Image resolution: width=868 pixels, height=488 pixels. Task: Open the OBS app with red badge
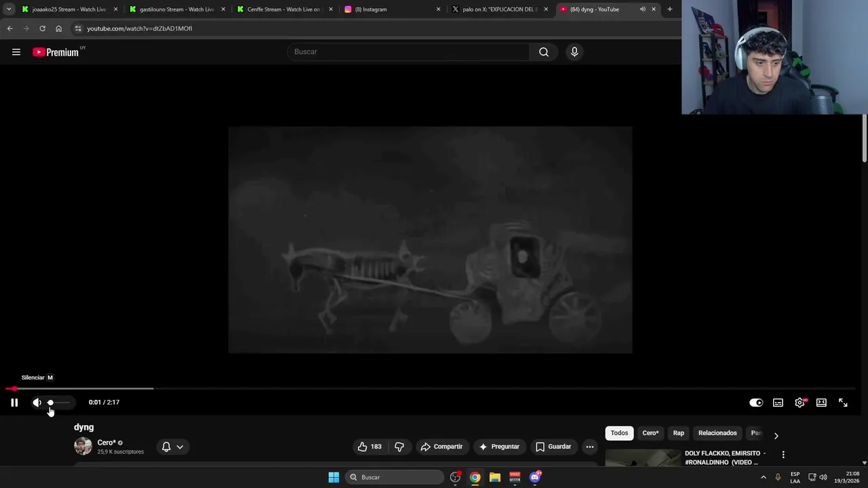point(456,477)
